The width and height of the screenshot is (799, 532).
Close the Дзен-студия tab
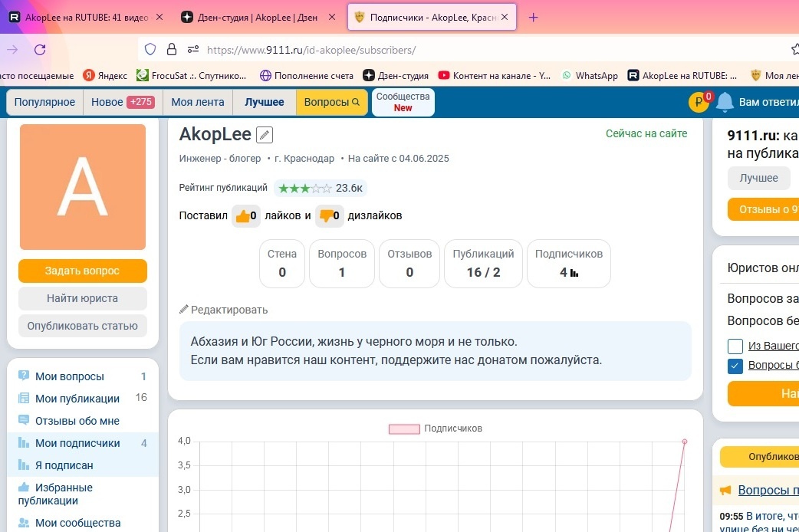[332, 17]
